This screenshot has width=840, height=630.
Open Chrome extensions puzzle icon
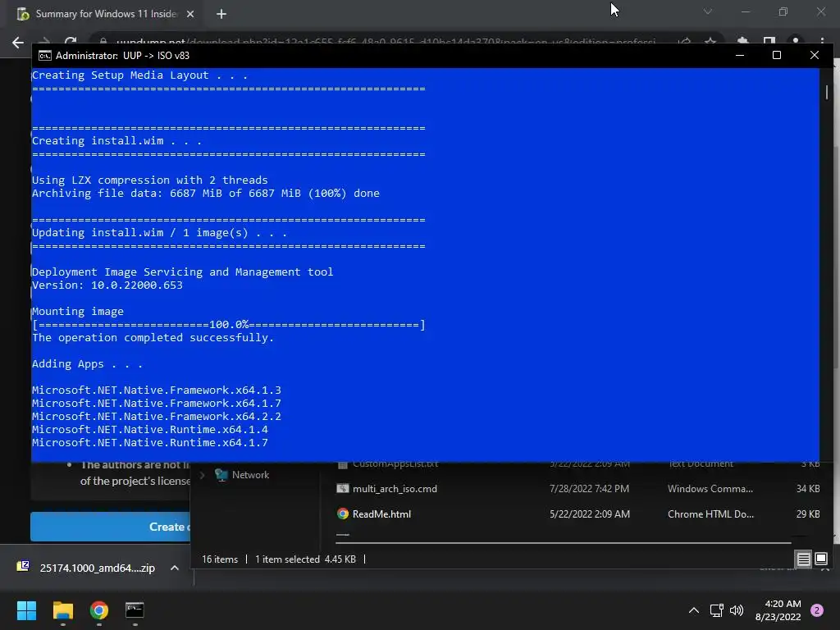[x=743, y=41]
